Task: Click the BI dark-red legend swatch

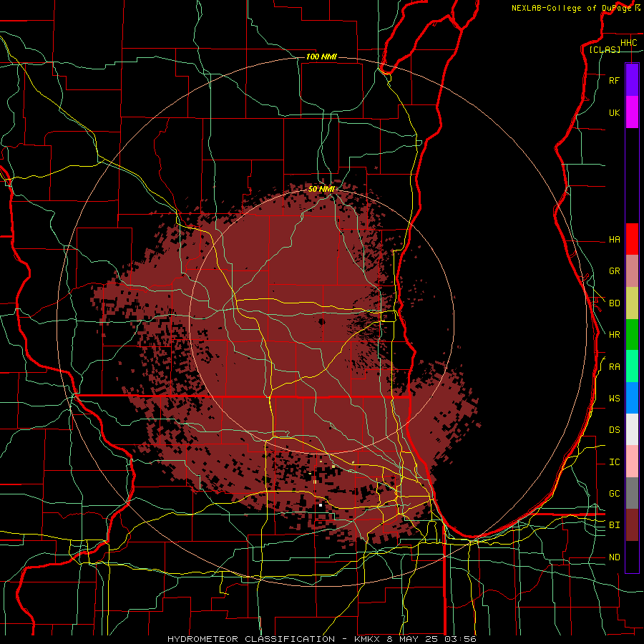Action: 632,525
